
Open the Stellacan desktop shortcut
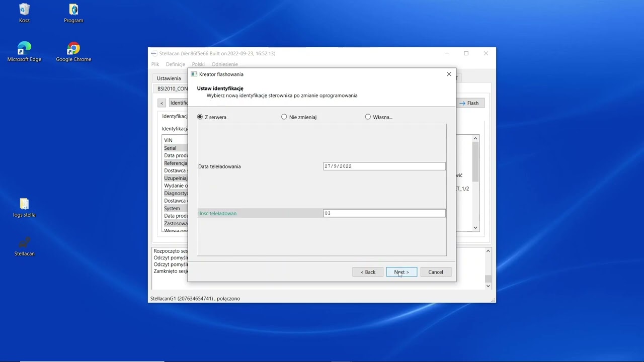pyautogui.click(x=24, y=246)
